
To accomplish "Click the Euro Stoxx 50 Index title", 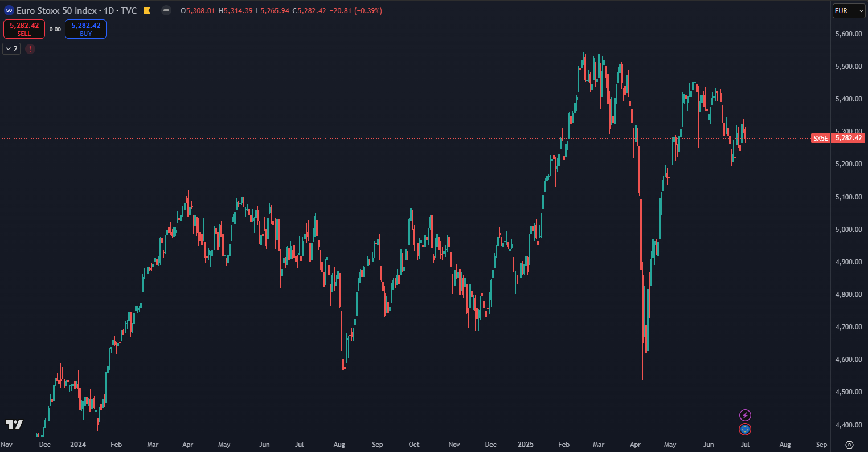I will [x=55, y=10].
